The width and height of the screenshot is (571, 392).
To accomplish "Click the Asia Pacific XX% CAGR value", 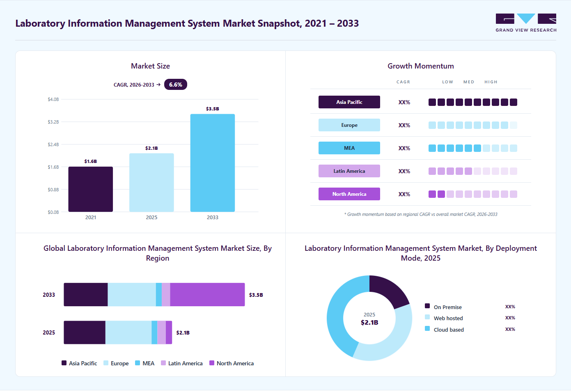I will click(404, 102).
